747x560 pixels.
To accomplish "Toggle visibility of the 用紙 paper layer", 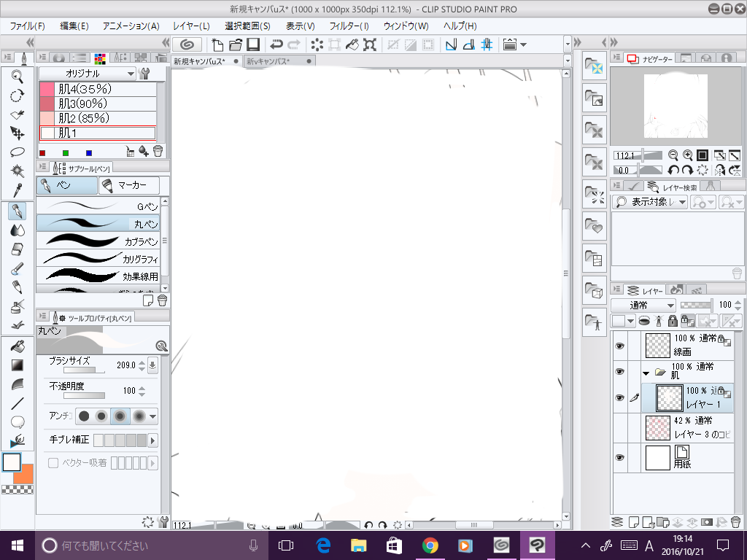I will pos(619,457).
